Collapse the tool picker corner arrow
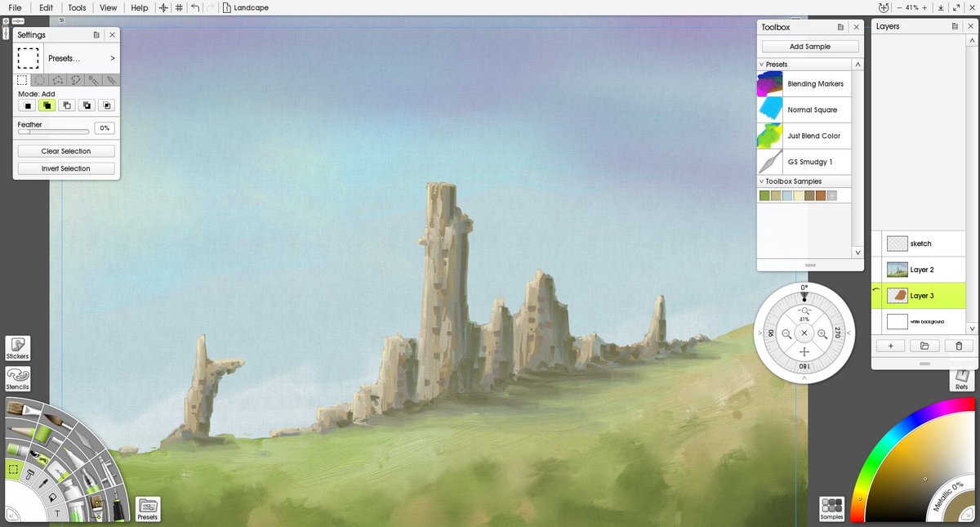This screenshot has height=527, width=980. pos(11,515)
